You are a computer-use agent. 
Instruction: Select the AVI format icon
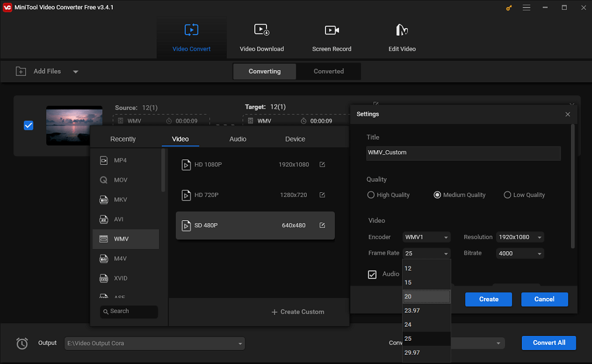pos(103,219)
